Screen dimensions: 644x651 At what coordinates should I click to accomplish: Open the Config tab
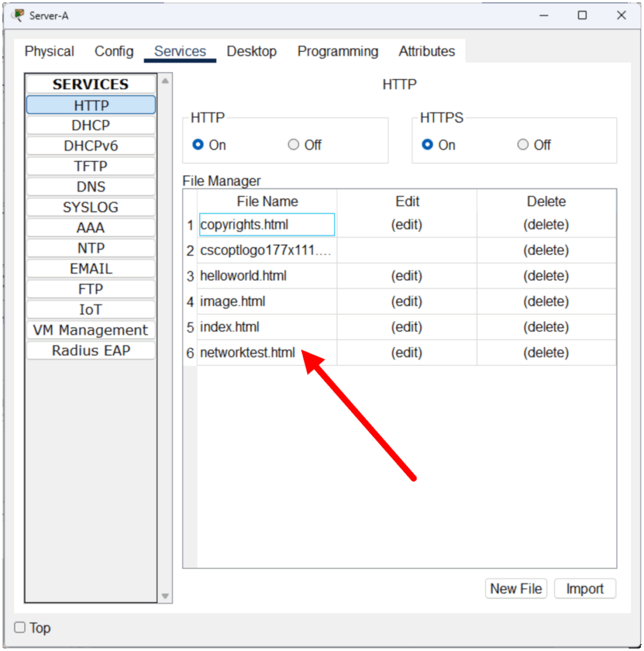tap(114, 51)
